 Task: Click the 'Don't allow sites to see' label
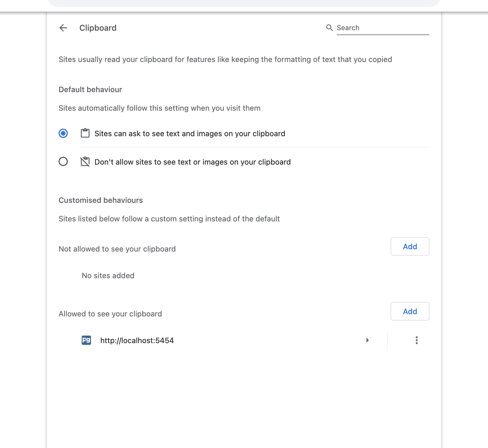pos(192,162)
